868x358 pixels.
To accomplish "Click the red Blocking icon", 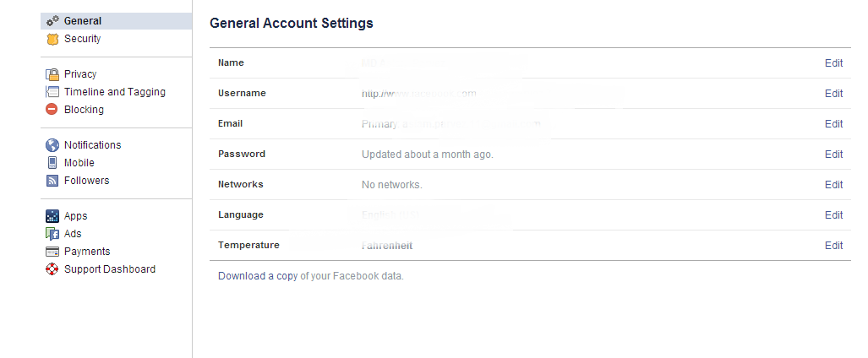I will point(52,110).
